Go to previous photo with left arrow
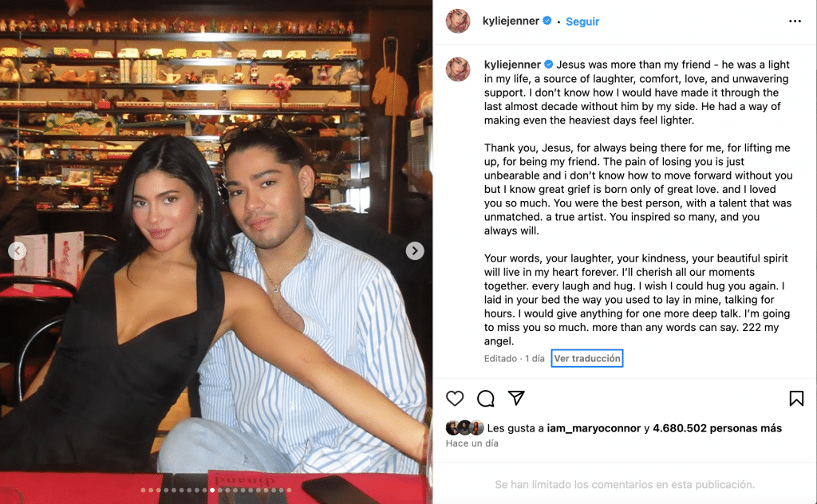817x504 pixels. [x=18, y=251]
